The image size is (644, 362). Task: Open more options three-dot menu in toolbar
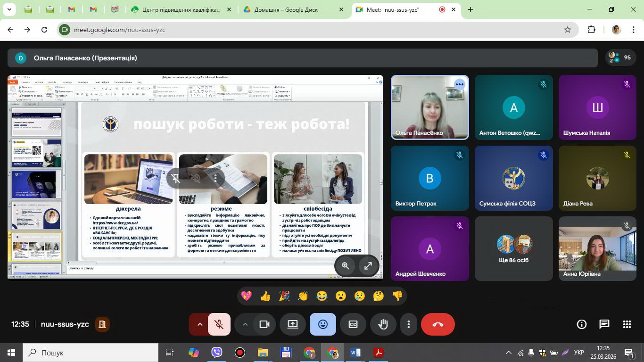(x=409, y=324)
